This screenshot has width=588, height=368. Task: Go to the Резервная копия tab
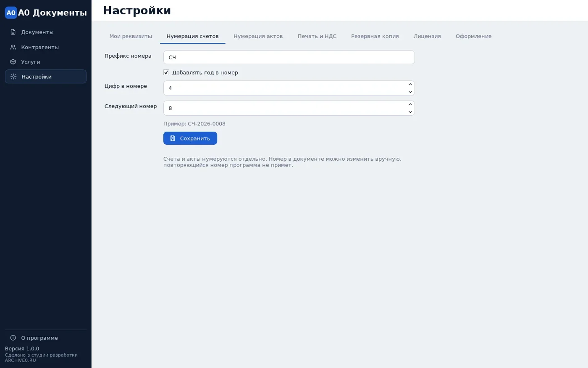coord(375,36)
